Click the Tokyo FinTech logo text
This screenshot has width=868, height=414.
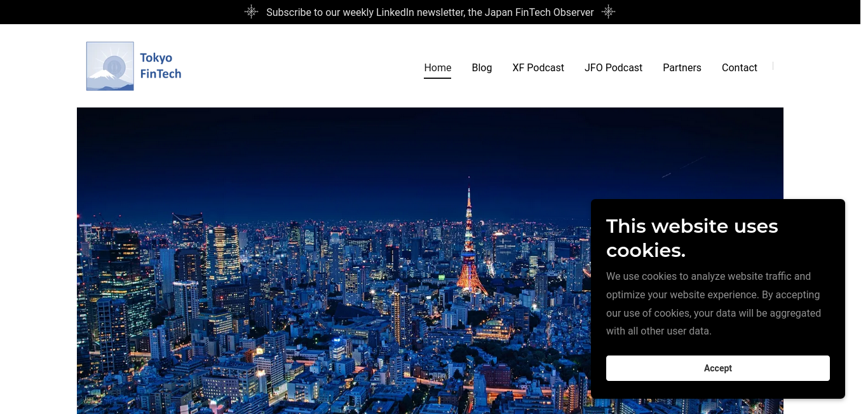point(161,66)
